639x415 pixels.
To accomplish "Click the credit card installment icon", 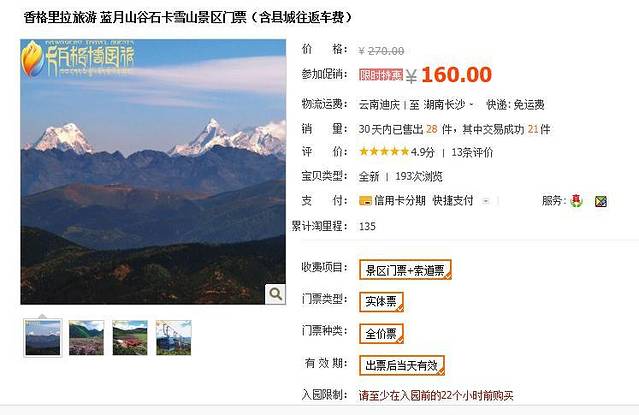I will coord(365,201).
